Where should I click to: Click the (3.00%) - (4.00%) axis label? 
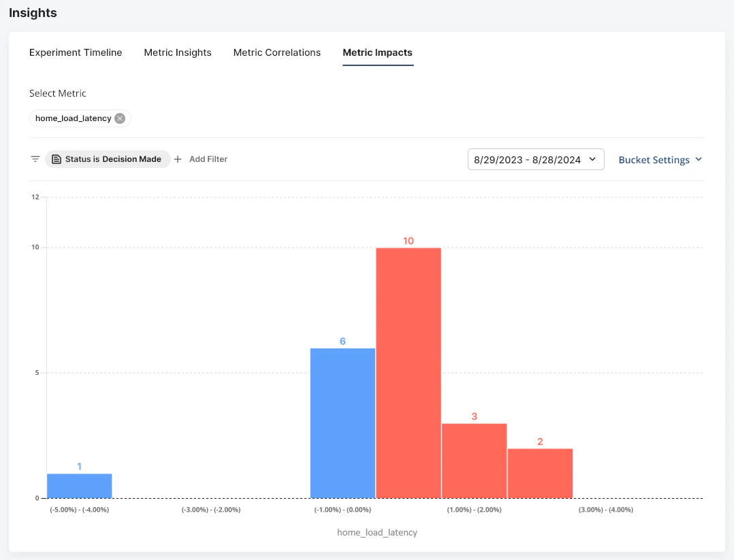tap(606, 510)
